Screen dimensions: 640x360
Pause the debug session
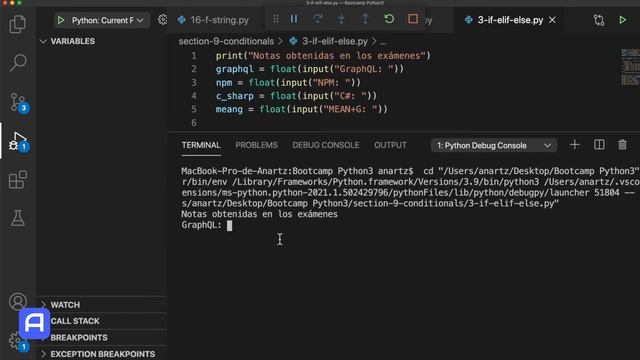(294, 19)
